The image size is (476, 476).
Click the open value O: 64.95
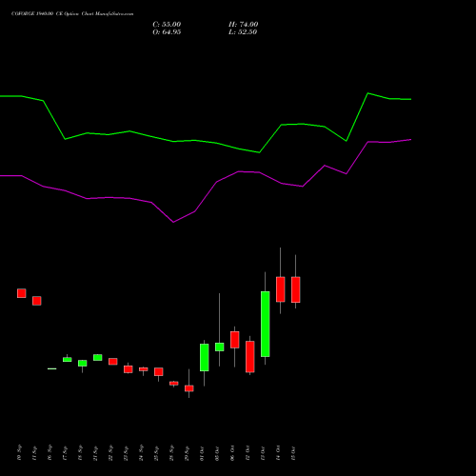tap(167, 32)
